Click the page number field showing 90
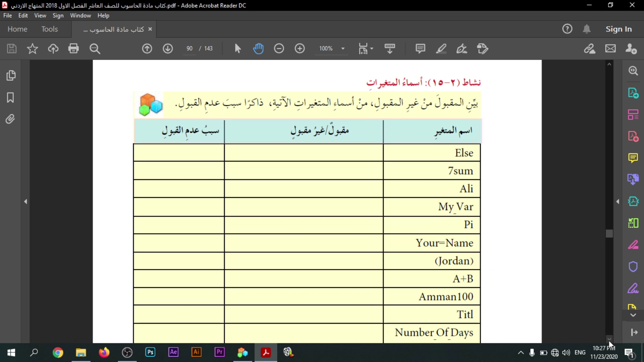644x362 pixels. point(189,49)
